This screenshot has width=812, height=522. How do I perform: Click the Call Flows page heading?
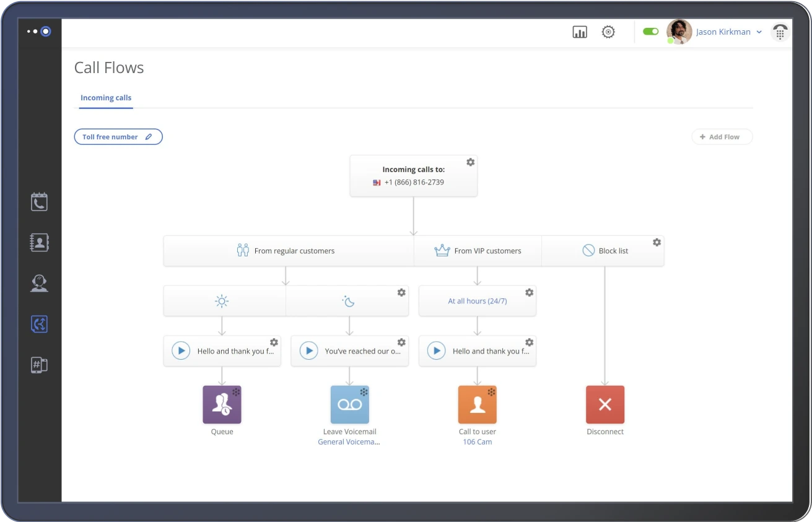109,67
